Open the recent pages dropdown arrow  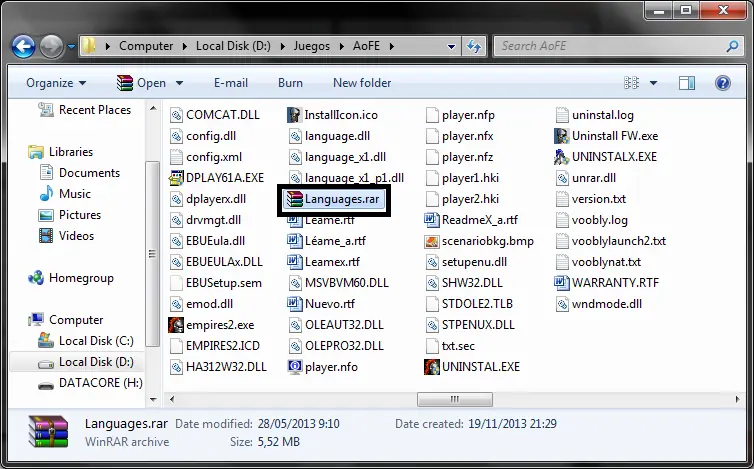click(71, 47)
